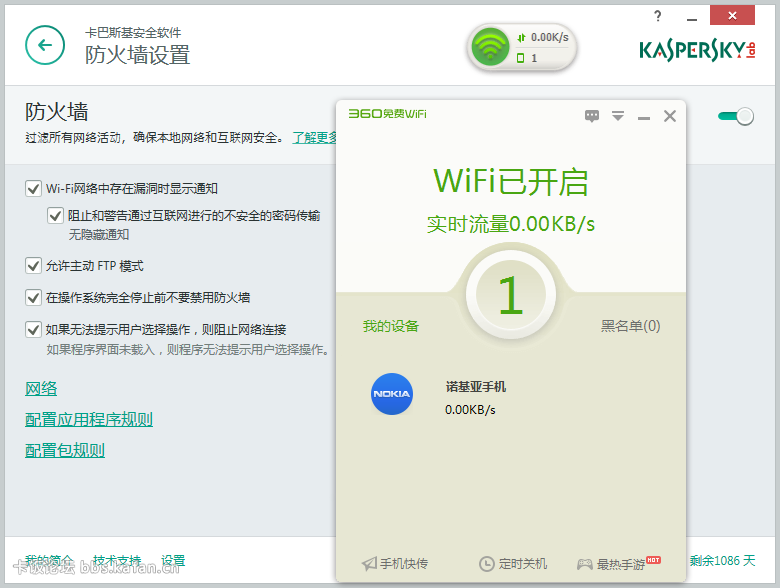Go back using the circular arrow button
Viewport: 780px width, 588px height.
(x=45, y=45)
